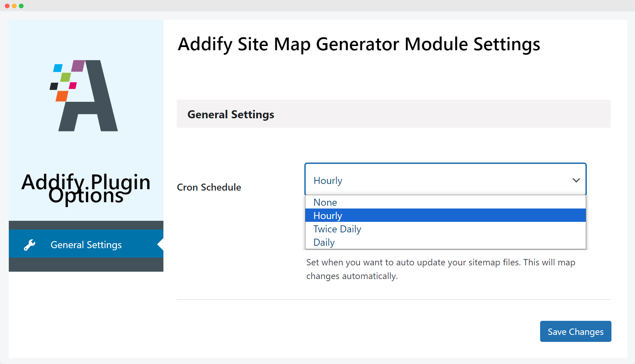Open the General Settings sidebar tab

pos(86,245)
